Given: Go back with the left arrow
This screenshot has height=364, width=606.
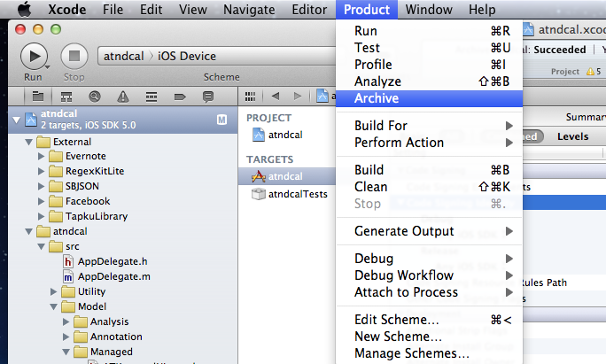Looking at the screenshot, I should tap(276, 97).
